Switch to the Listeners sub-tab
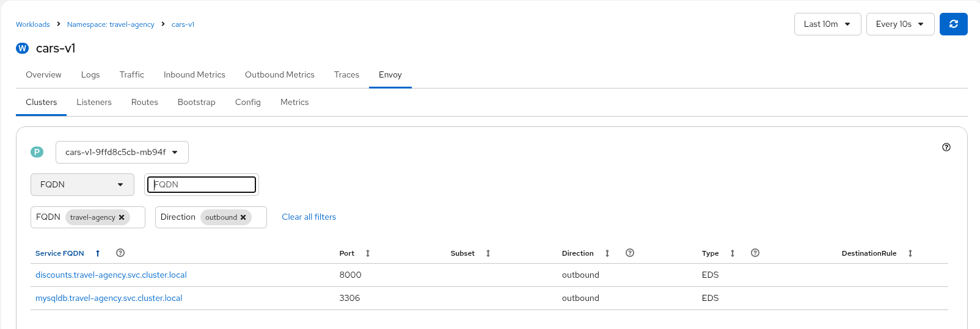 pyautogui.click(x=94, y=102)
